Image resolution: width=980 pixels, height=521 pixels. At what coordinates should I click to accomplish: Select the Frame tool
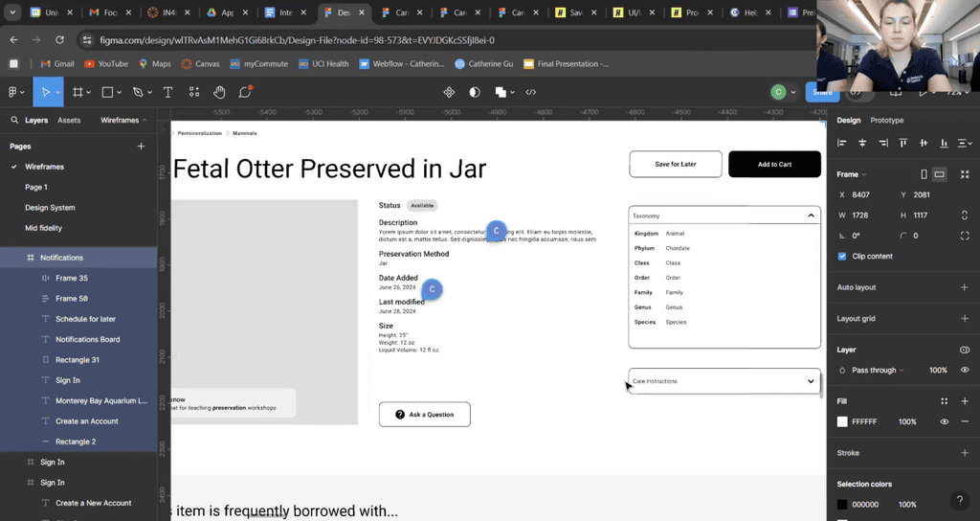point(78,93)
